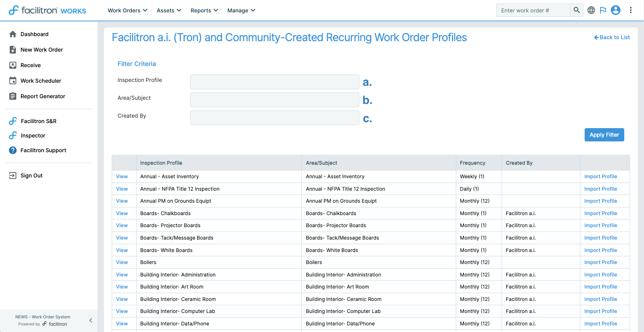The image size is (644, 332).
Task: Click the Receive inbox icon
Action: coord(13,65)
